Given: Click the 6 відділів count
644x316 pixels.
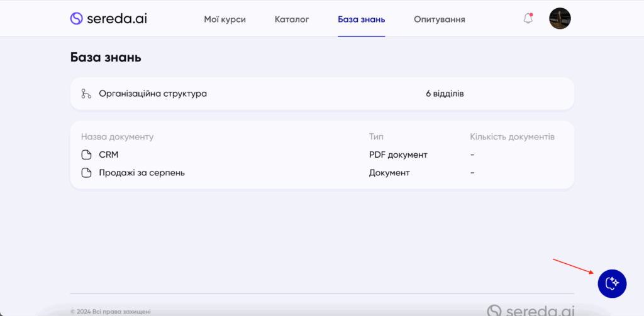Looking at the screenshot, I should [445, 94].
